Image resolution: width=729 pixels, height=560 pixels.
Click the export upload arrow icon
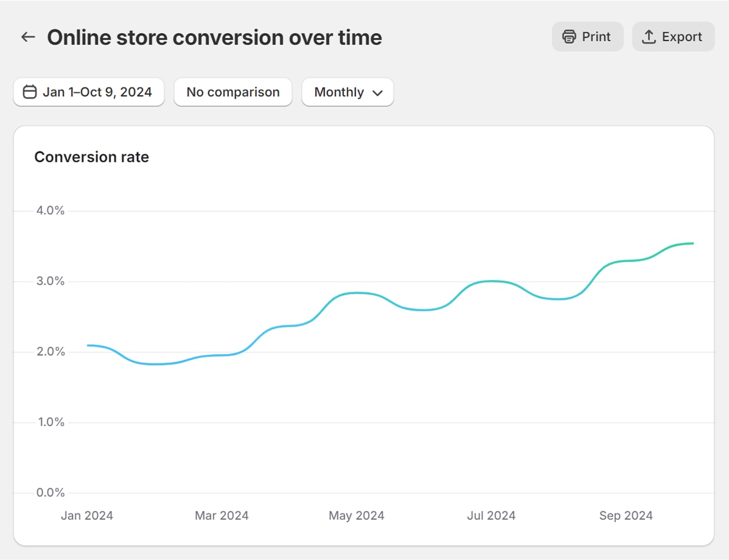tap(649, 37)
